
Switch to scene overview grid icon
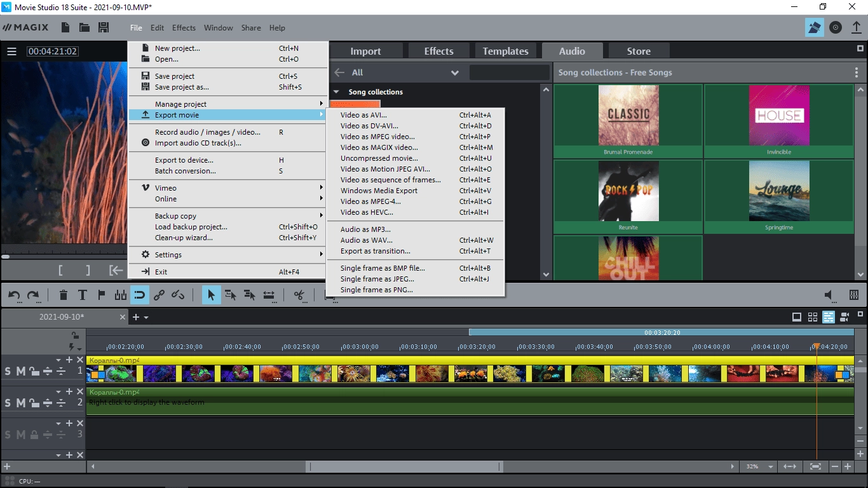pyautogui.click(x=813, y=317)
